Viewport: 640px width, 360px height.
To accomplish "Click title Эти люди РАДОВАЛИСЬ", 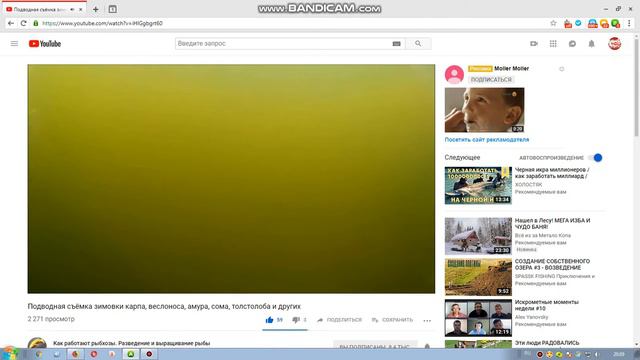I will coord(547,343).
